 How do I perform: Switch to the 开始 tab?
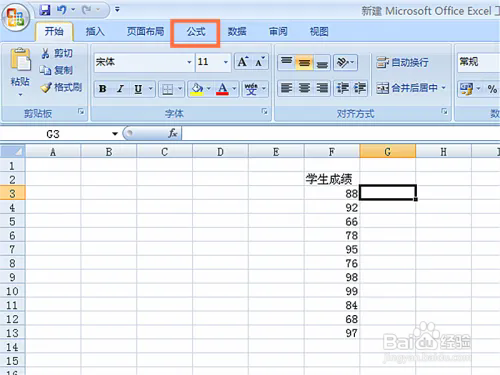[54, 32]
